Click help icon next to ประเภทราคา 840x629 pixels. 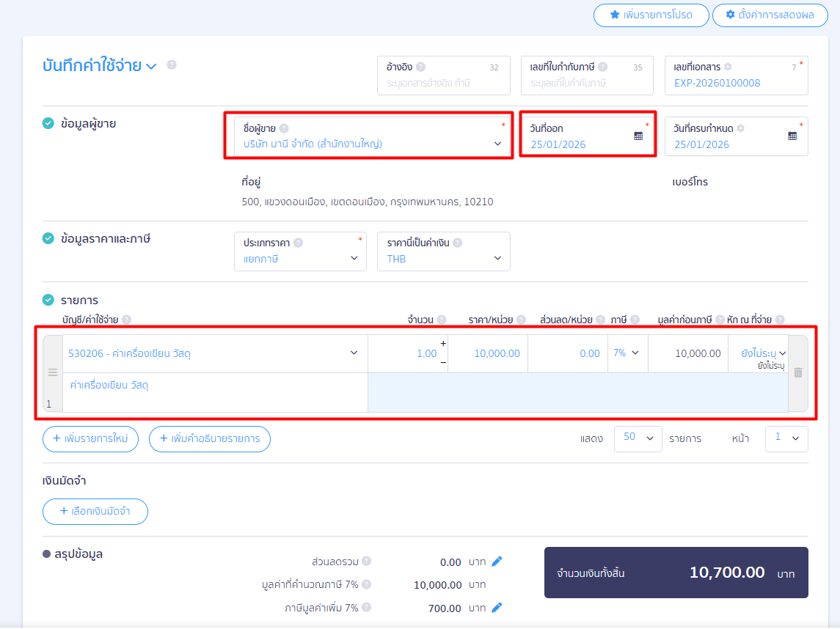(299, 243)
